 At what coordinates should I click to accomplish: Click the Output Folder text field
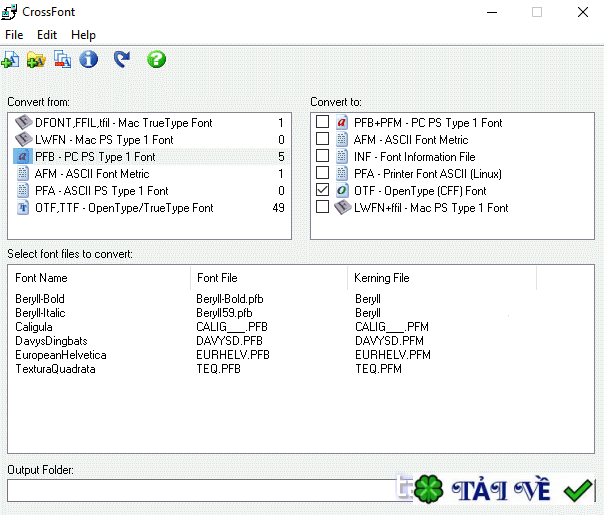(x=210, y=490)
